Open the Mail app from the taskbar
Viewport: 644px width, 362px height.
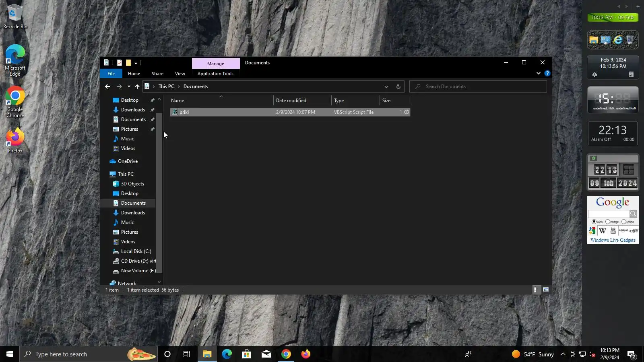pos(266,354)
